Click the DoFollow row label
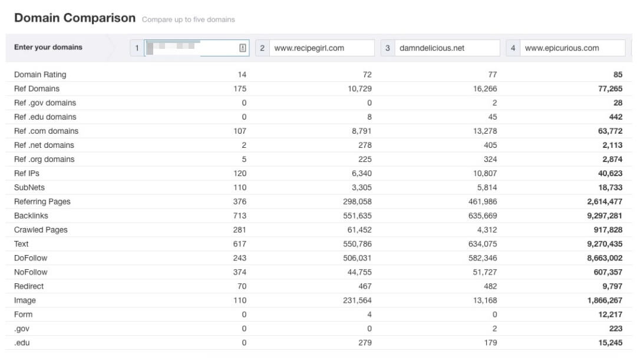The image size is (637, 364). point(31,258)
